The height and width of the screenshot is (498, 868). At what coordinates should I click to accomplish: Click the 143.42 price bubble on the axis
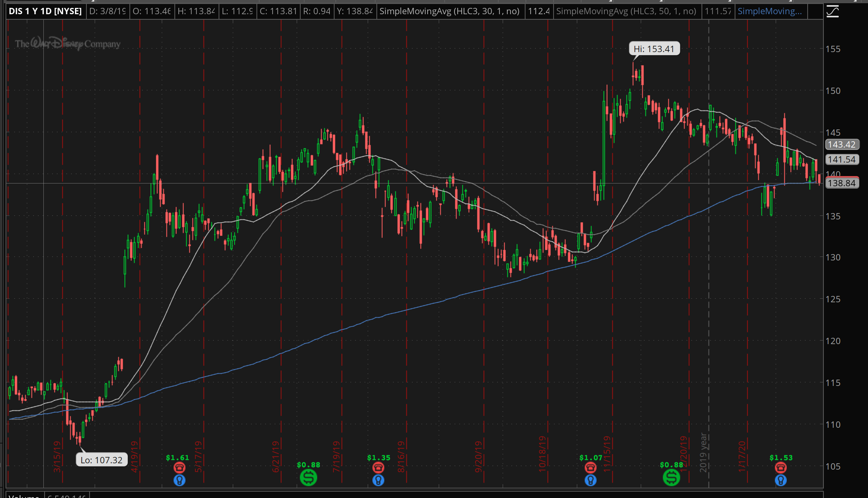pyautogui.click(x=842, y=145)
